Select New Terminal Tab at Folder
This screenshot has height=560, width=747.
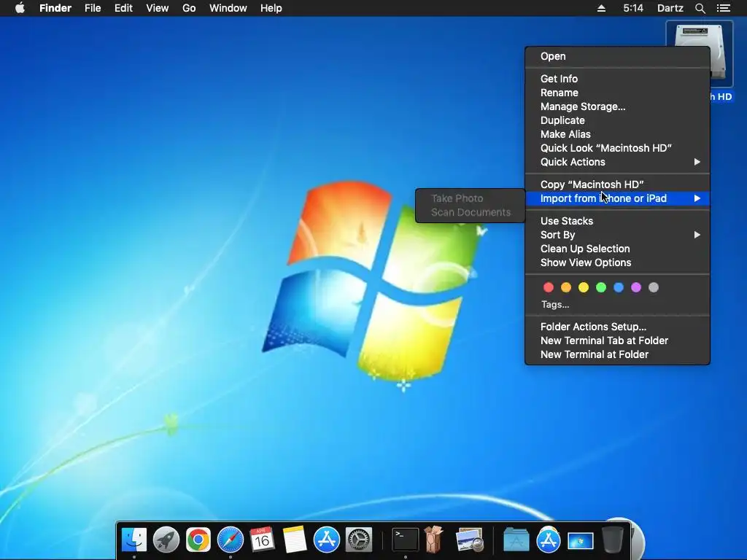pyautogui.click(x=617, y=341)
